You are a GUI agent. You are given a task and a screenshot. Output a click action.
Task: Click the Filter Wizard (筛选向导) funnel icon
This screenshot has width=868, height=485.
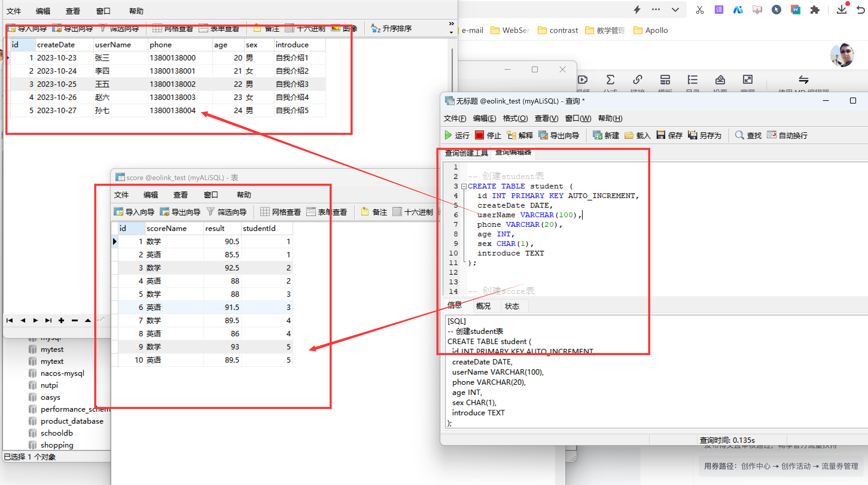click(210, 212)
